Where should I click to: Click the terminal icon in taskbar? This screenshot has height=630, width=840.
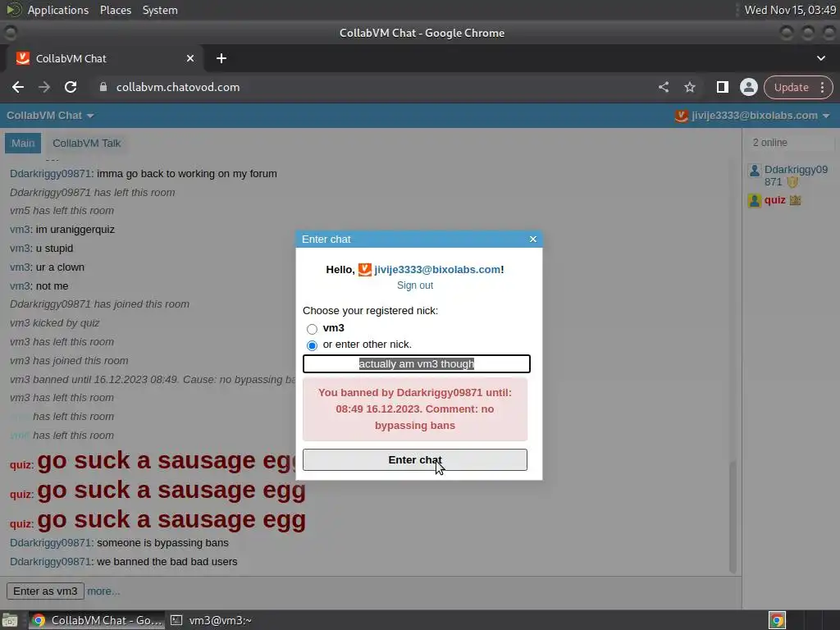point(176,620)
